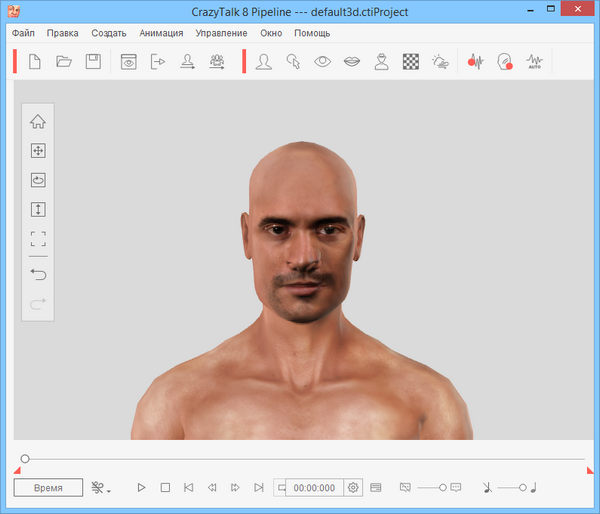Open the lips/mouth settings tool
The image size is (600, 514).
tap(352, 62)
